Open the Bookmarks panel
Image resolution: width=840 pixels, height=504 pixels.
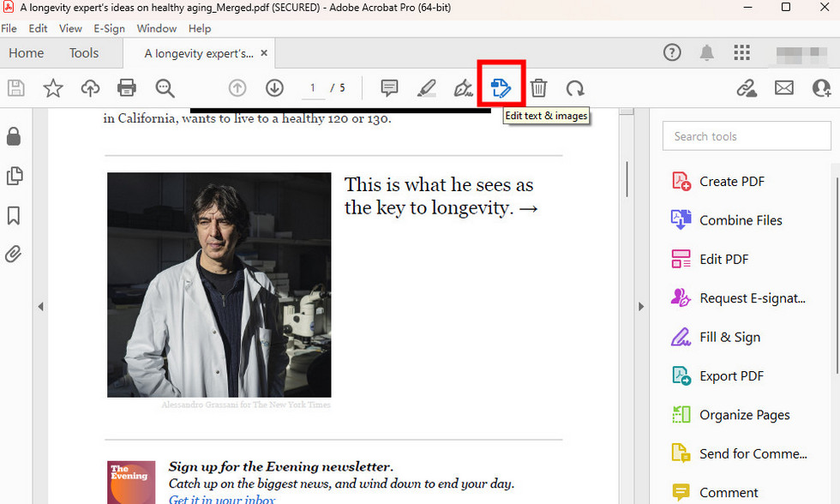13,216
